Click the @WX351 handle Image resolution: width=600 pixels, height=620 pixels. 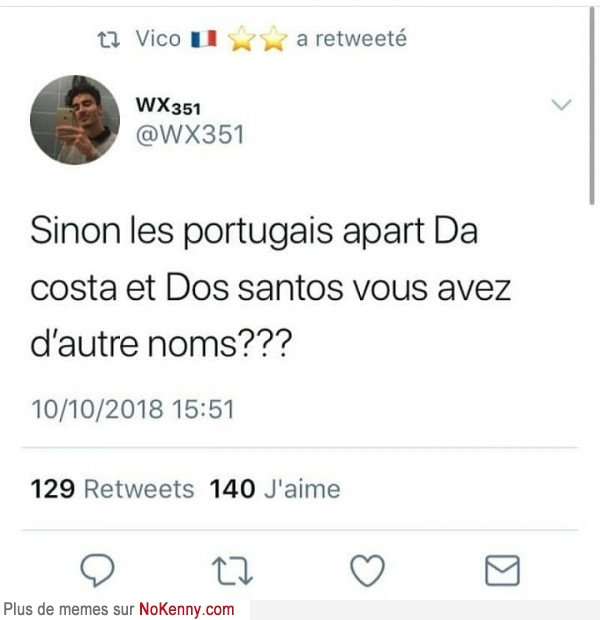click(190, 134)
